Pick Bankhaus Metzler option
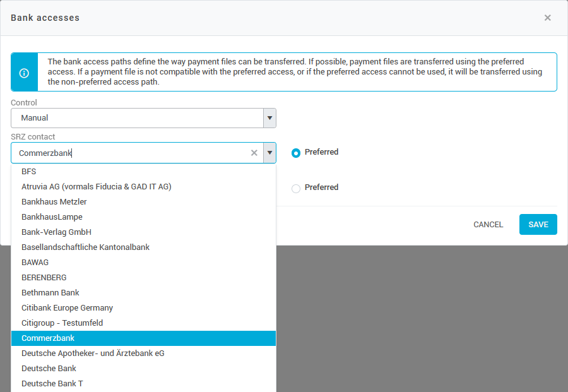Screen dimensions: 568x392 (54, 201)
